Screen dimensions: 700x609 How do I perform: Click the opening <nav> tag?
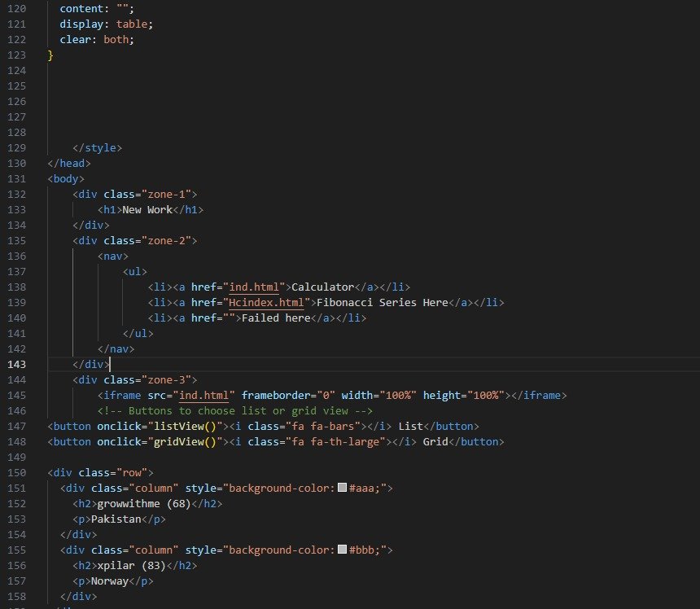pyautogui.click(x=113, y=256)
